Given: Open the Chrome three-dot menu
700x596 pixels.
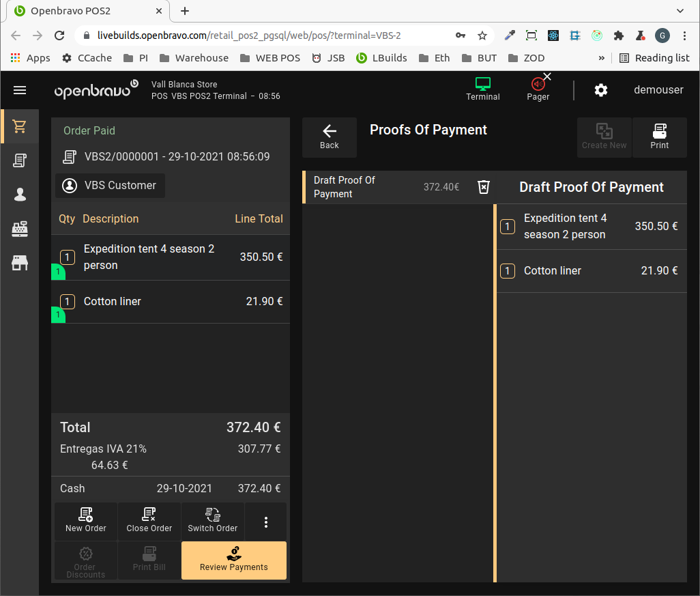Looking at the screenshot, I should pos(684,36).
